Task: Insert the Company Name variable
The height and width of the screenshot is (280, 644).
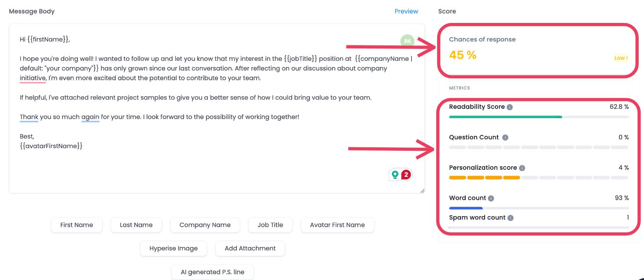Action: (x=205, y=225)
